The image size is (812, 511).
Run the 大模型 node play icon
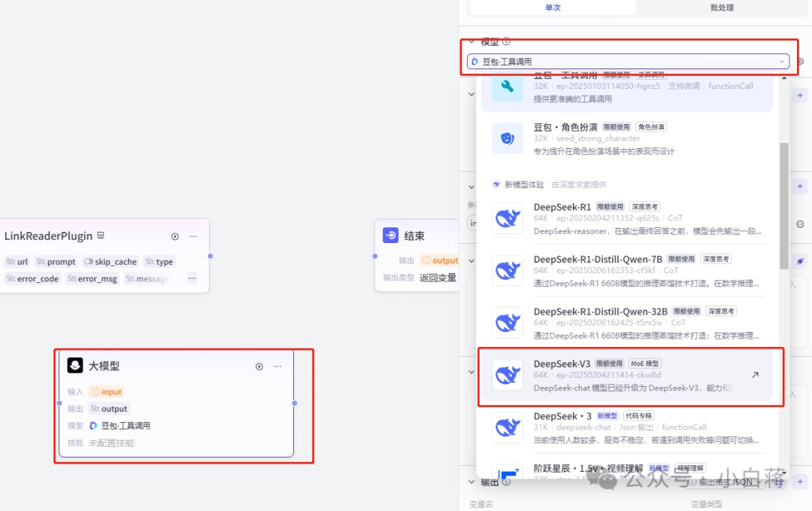pos(259,367)
